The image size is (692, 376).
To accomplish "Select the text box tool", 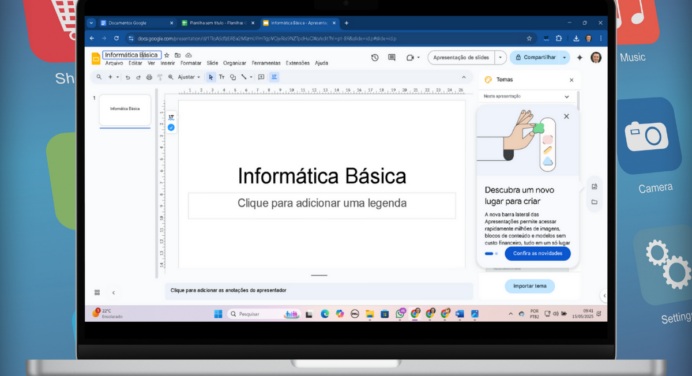I will (222, 77).
